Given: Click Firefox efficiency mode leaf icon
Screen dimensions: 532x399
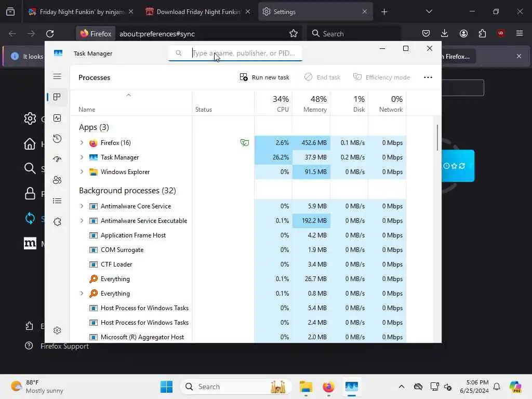Looking at the screenshot, I should point(245,143).
